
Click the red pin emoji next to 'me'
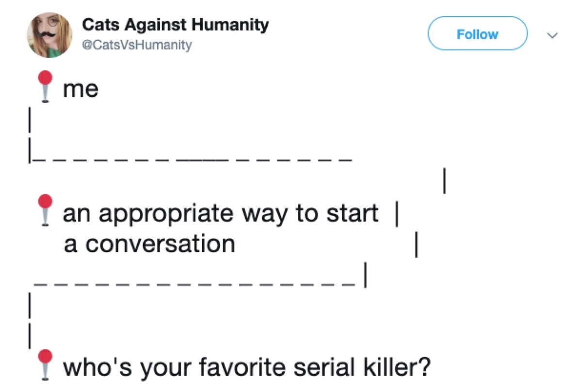pyautogui.click(x=46, y=87)
